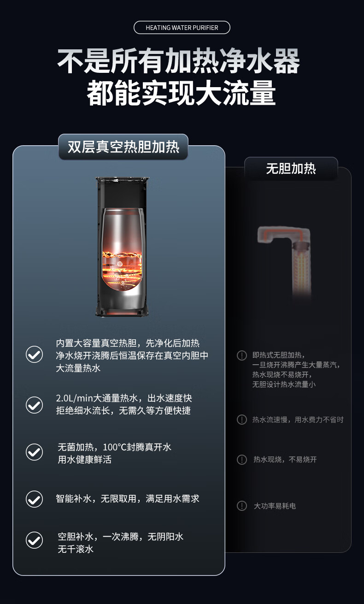Screen dimensions: 364x604
Task: Click checkmark icon beside 智能补水
Action: (x=34, y=499)
